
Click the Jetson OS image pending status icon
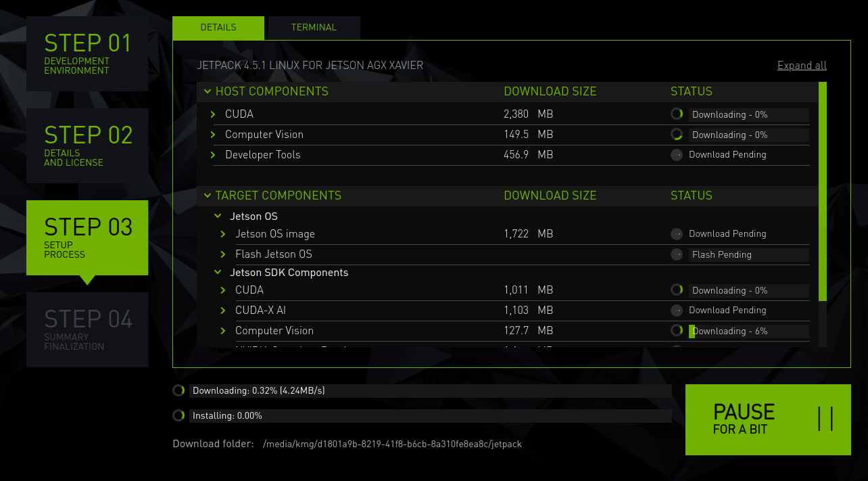point(677,234)
